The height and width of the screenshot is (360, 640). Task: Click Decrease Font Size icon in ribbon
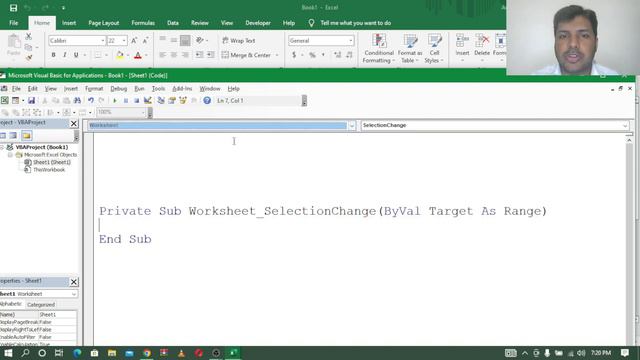tap(145, 40)
